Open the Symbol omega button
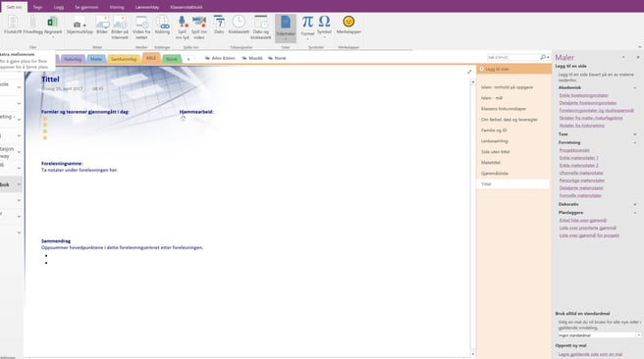 [x=324, y=25]
